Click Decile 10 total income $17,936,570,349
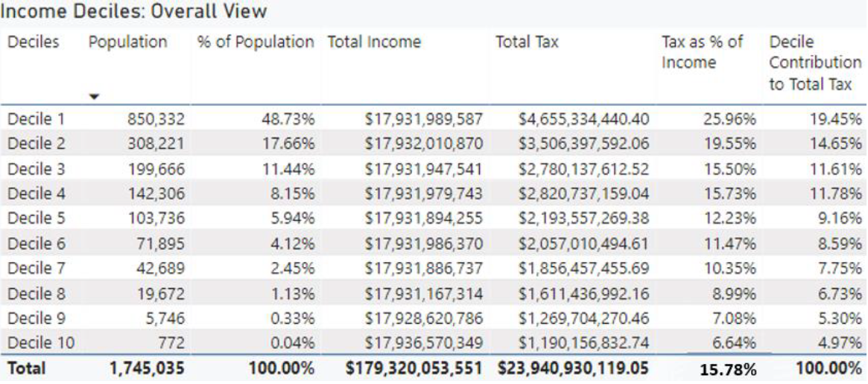Viewport: 868px width, 384px height. (x=424, y=344)
